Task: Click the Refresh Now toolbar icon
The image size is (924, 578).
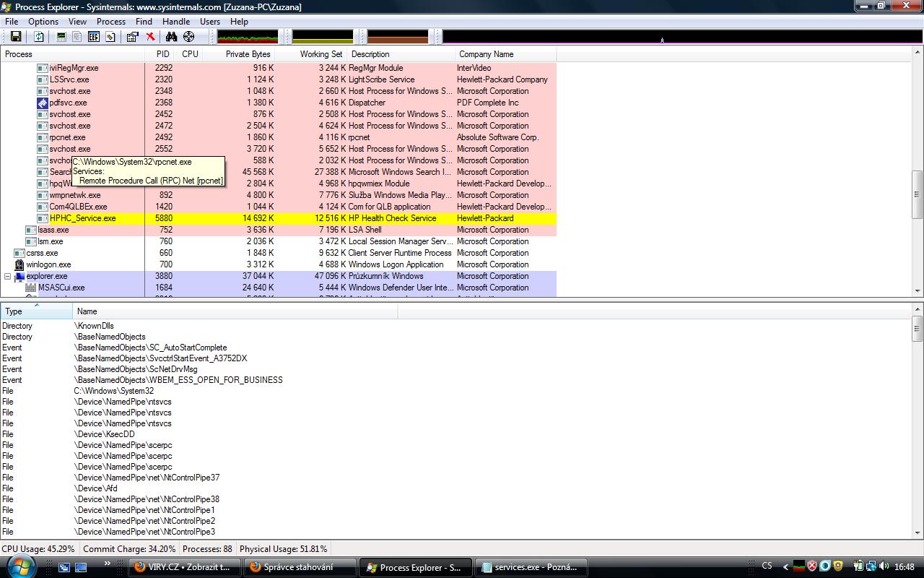Action: [39, 36]
